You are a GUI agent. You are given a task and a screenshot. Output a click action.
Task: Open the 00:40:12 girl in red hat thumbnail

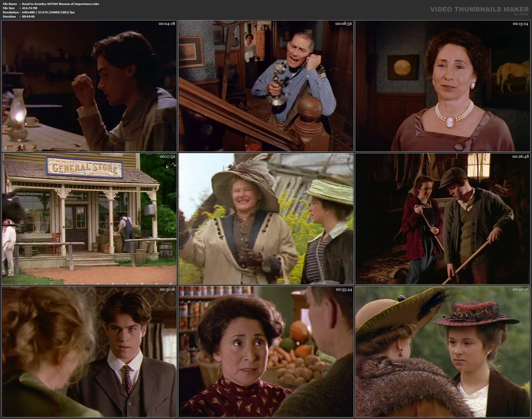click(443, 352)
